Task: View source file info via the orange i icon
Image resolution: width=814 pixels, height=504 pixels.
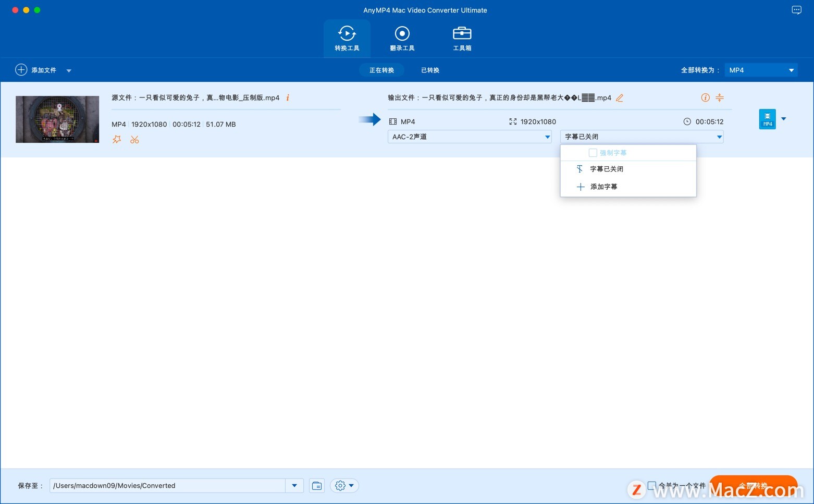Action: (288, 97)
